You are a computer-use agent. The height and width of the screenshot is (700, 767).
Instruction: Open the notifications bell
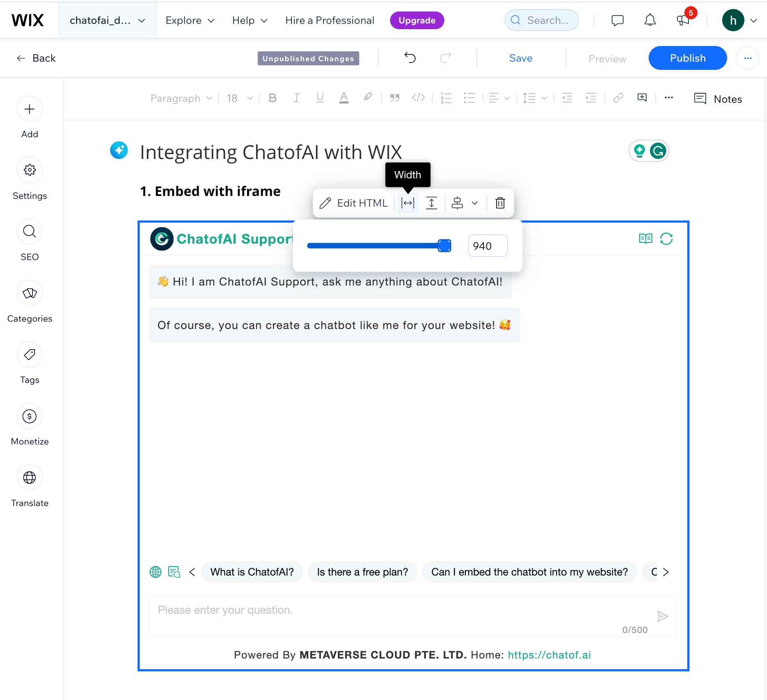[x=650, y=20]
